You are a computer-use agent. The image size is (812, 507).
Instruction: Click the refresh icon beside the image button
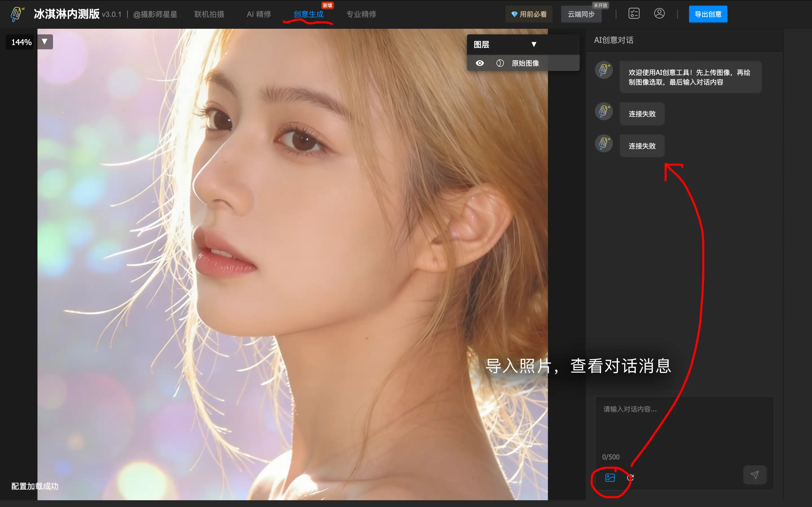[x=630, y=477]
